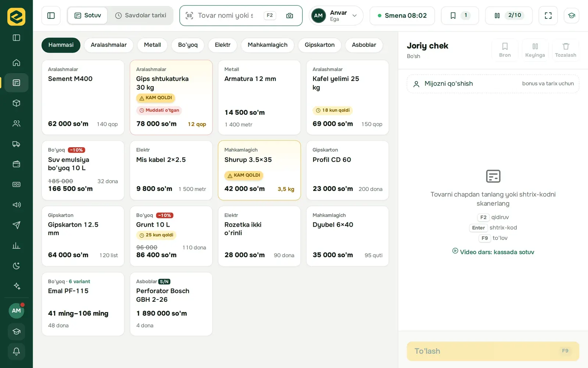Toggle the side panel layout button
588x368 pixels.
coord(51,15)
